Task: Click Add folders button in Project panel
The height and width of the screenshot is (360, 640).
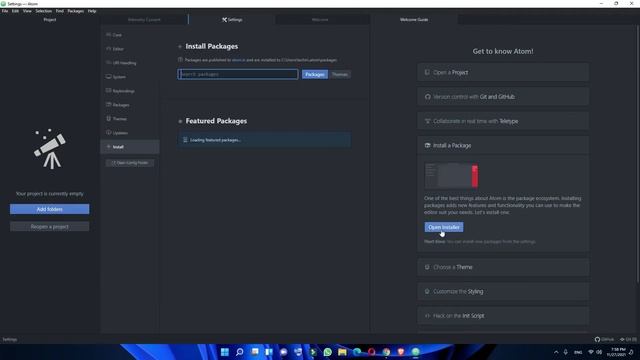Action: [x=49, y=209]
